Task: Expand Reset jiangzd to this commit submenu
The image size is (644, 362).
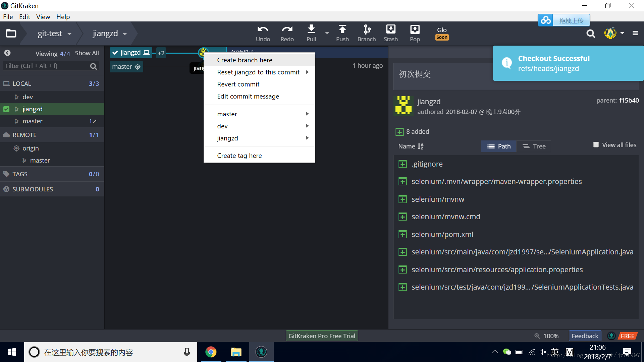Action: click(259, 72)
